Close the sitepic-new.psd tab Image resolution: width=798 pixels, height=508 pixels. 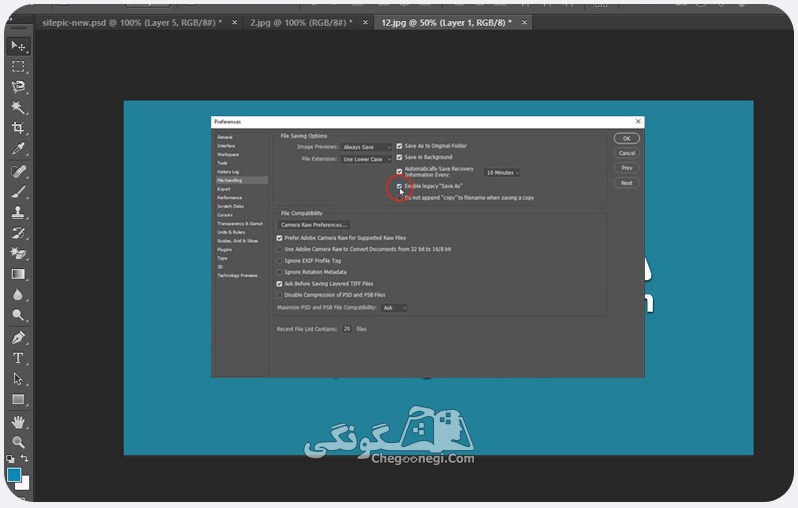point(235,22)
